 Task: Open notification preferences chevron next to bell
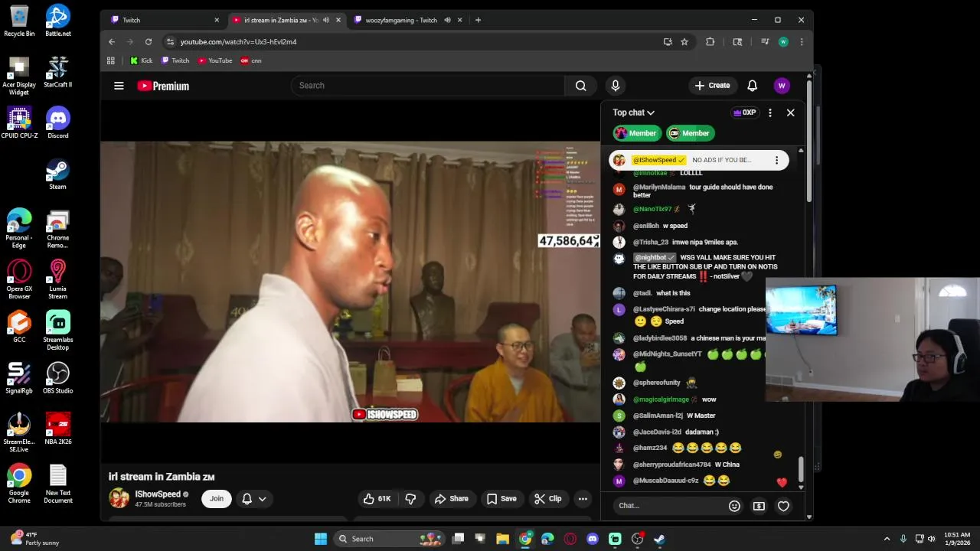coord(262,499)
